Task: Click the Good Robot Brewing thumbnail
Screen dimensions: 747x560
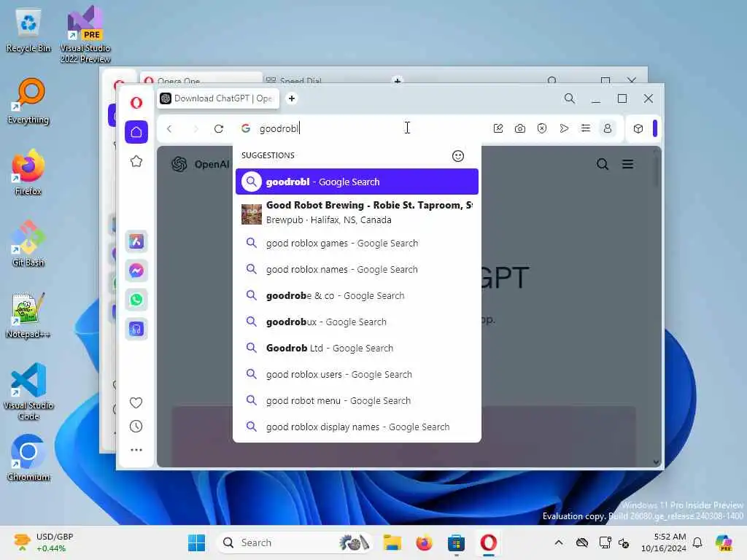Action: [x=252, y=214]
